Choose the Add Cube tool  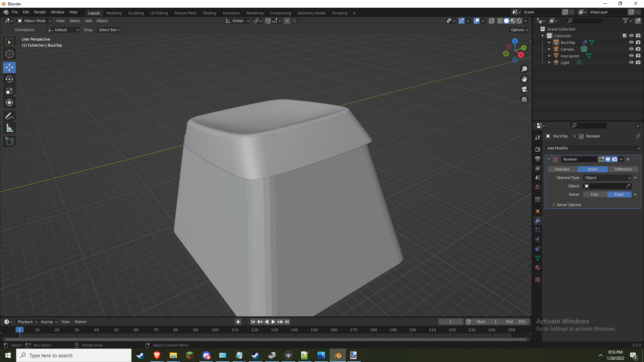9,141
